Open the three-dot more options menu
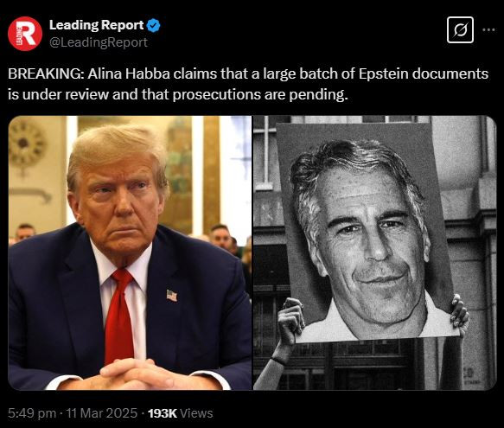The image size is (504, 428). coord(488,30)
